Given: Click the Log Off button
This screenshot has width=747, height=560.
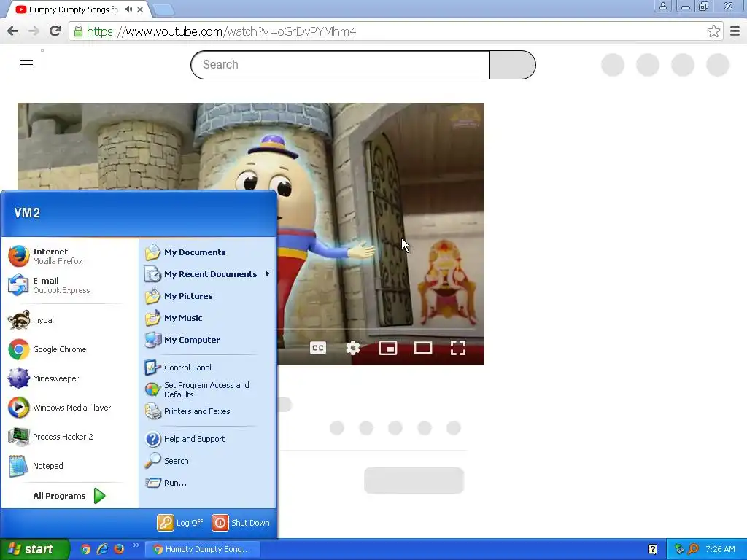Looking at the screenshot, I should 180,523.
